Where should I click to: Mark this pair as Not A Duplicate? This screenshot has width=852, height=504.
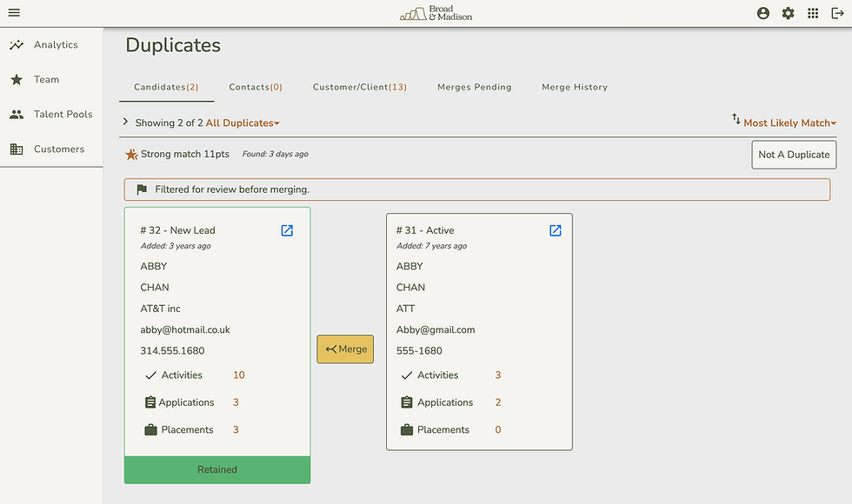pyautogui.click(x=793, y=155)
